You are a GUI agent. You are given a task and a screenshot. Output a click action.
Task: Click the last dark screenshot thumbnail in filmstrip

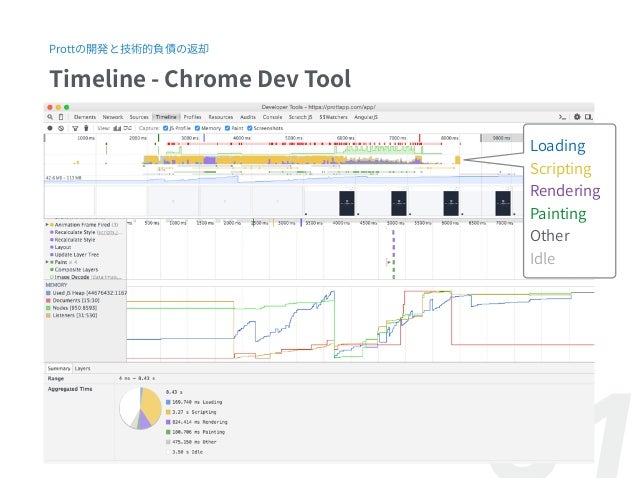coord(503,203)
